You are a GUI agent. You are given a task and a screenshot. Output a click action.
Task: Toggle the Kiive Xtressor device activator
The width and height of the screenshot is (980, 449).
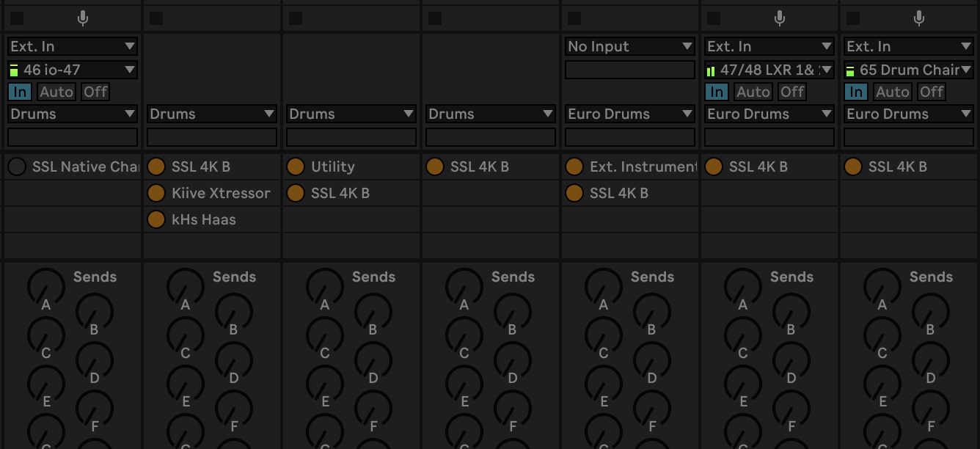coord(156,193)
